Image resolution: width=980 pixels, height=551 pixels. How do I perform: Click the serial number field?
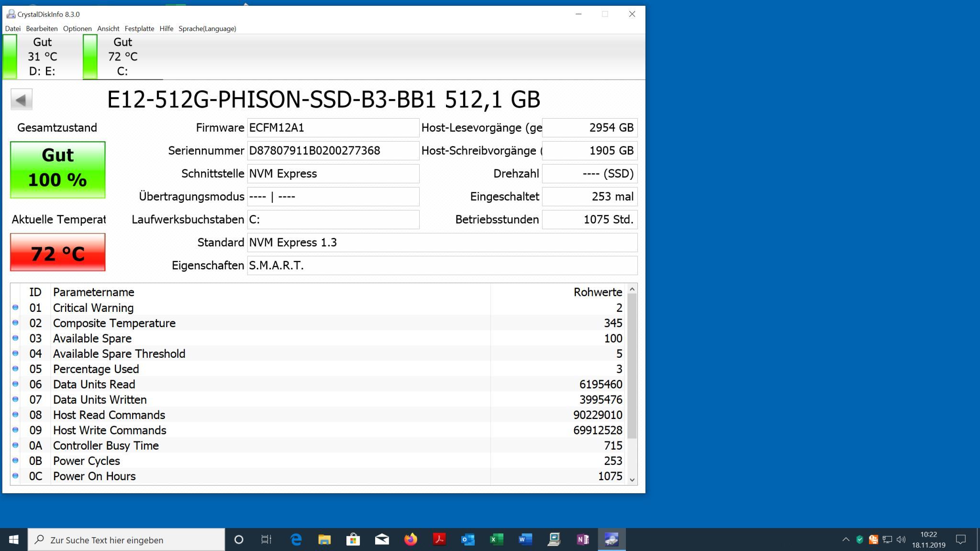coord(334,151)
